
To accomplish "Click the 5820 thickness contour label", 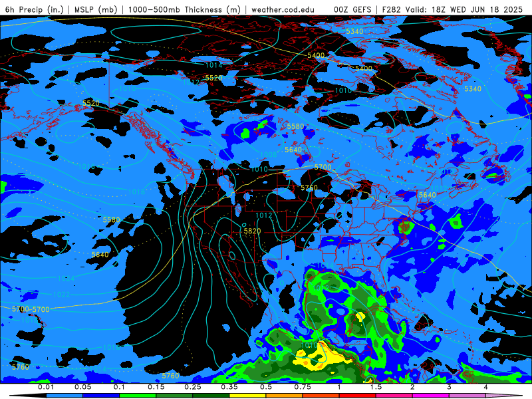I will click(x=252, y=231).
